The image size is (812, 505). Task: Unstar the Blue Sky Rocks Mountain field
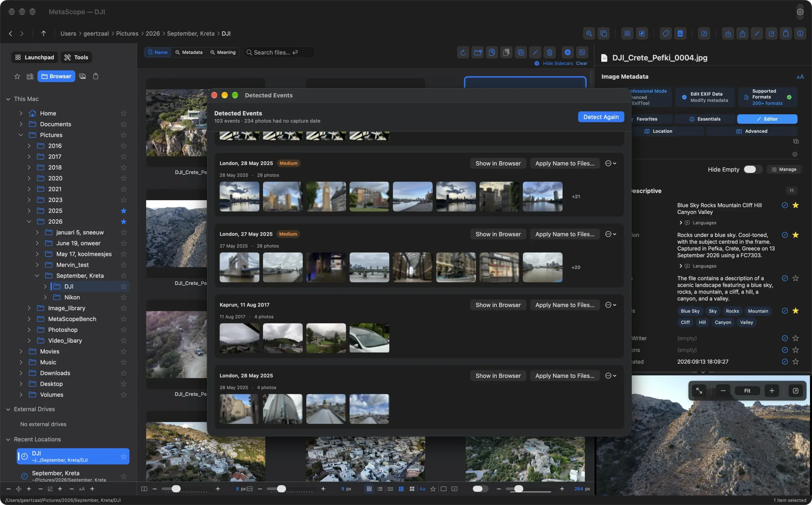pyautogui.click(x=795, y=206)
